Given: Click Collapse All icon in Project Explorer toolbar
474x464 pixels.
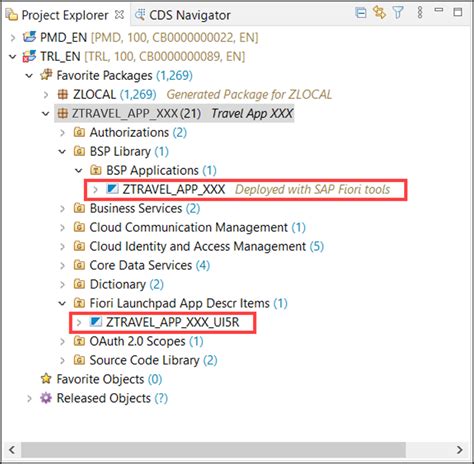Looking at the screenshot, I should coord(361,13).
